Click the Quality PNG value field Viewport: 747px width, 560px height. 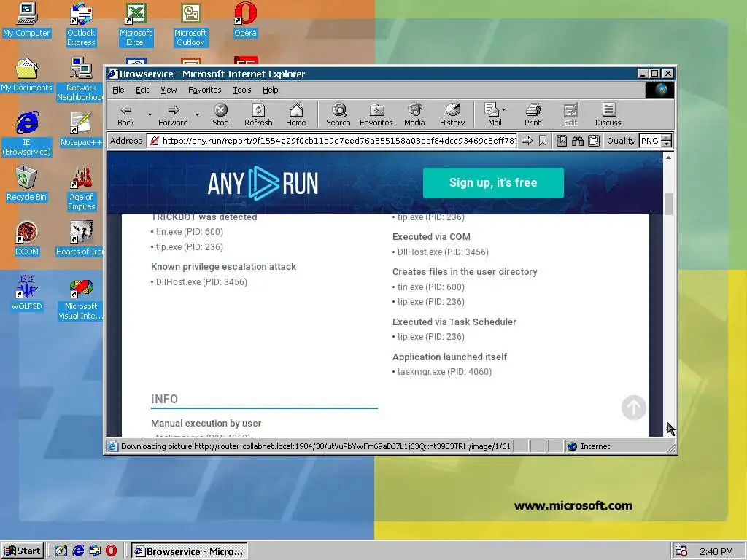(x=650, y=141)
